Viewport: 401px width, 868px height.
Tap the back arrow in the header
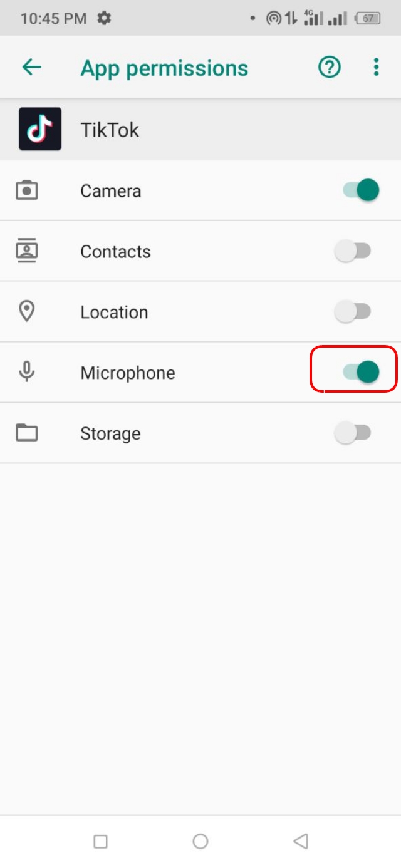pyautogui.click(x=31, y=67)
